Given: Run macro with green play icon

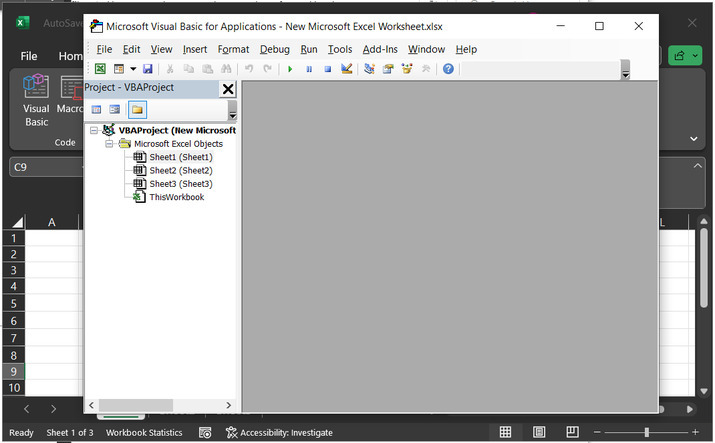Looking at the screenshot, I should point(290,69).
